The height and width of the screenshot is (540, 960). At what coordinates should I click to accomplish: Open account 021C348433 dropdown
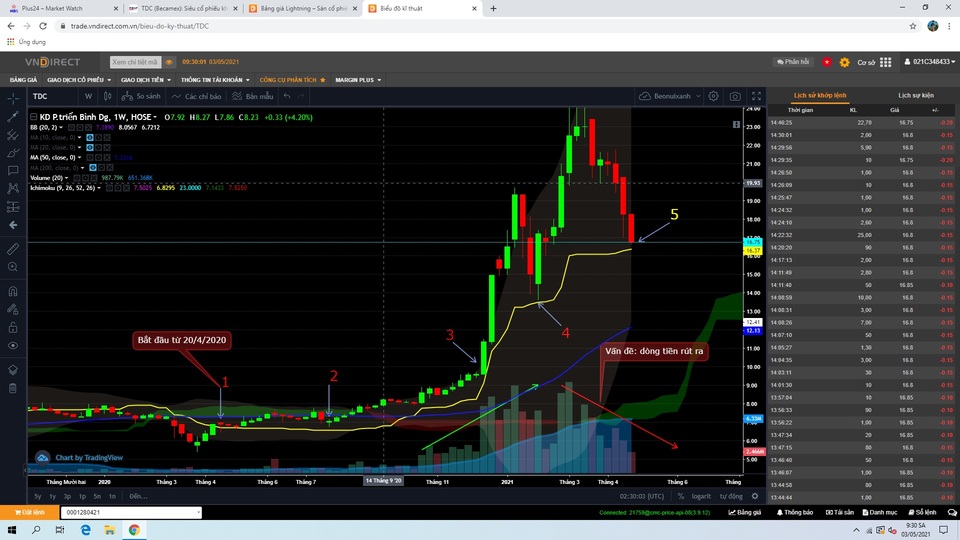930,62
